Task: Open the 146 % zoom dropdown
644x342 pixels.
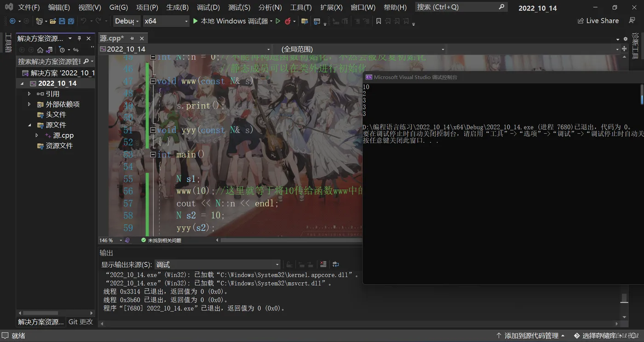Action: [x=111, y=240]
